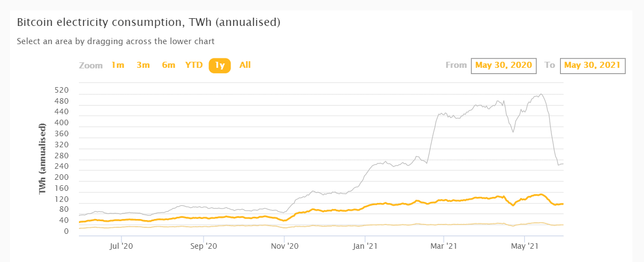Choose the 6m zoom range
The width and height of the screenshot is (644, 262).
click(x=168, y=65)
